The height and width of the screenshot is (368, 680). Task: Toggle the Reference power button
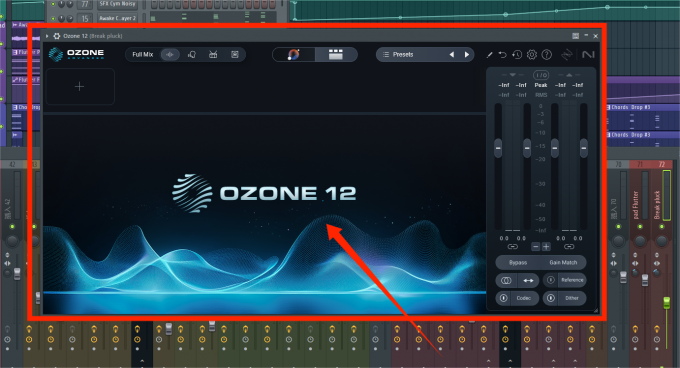click(x=550, y=280)
